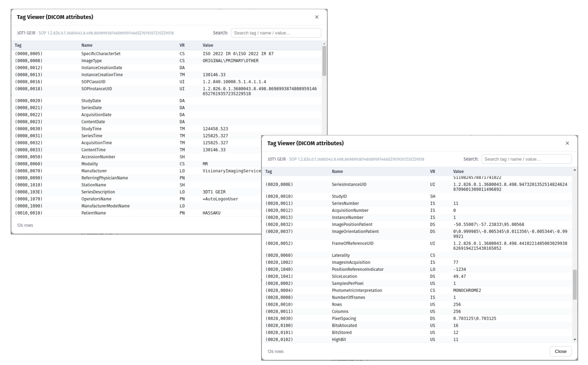
Task: Click the value '=AutoLogonUser'
Action: (x=220, y=199)
